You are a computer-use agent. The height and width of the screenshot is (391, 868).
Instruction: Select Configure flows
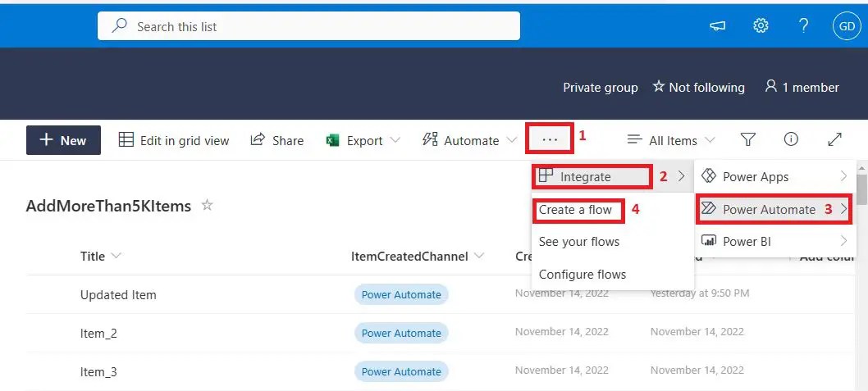click(x=582, y=275)
